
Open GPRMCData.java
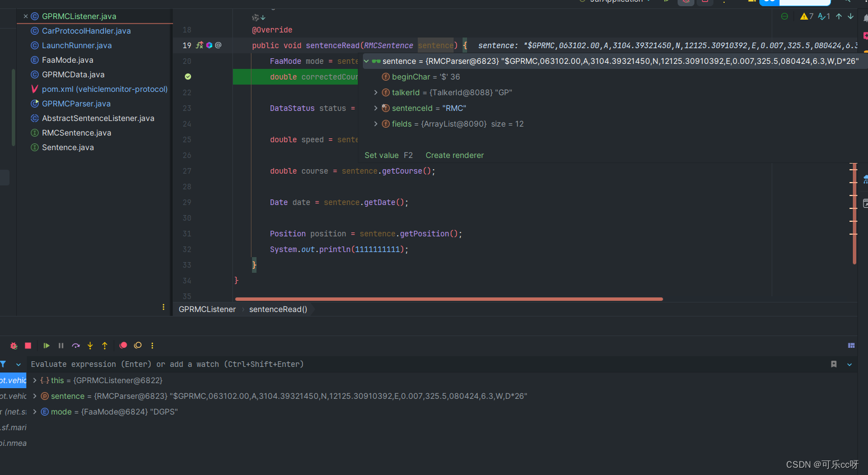click(x=73, y=74)
